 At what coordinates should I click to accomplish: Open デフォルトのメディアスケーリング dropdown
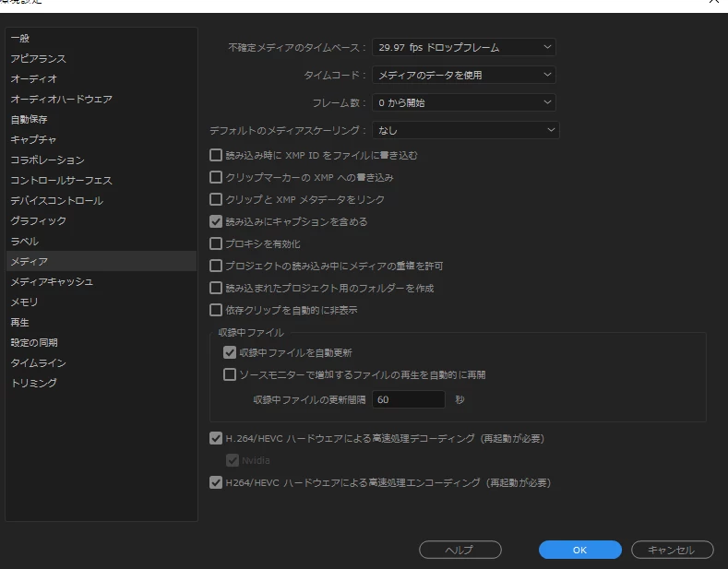(466, 130)
